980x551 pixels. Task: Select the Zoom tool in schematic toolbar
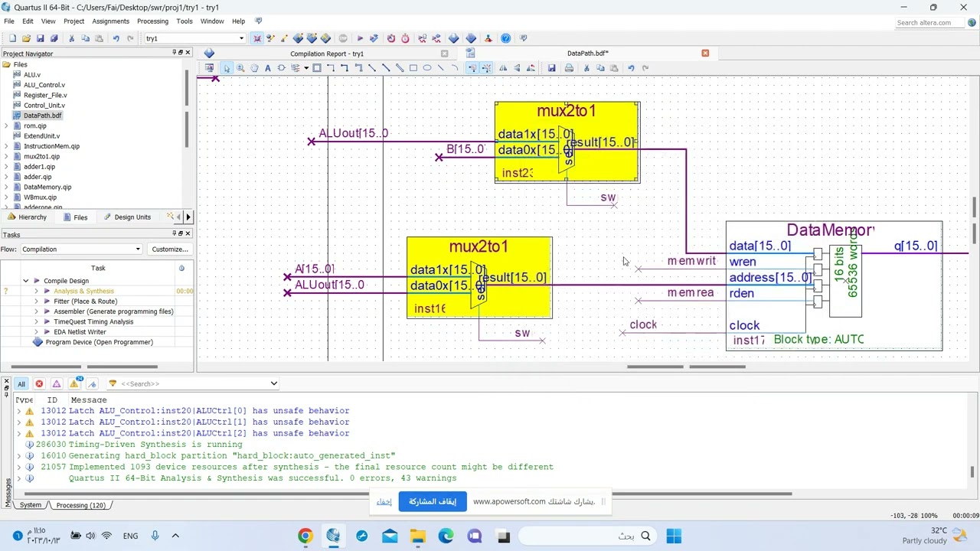240,68
